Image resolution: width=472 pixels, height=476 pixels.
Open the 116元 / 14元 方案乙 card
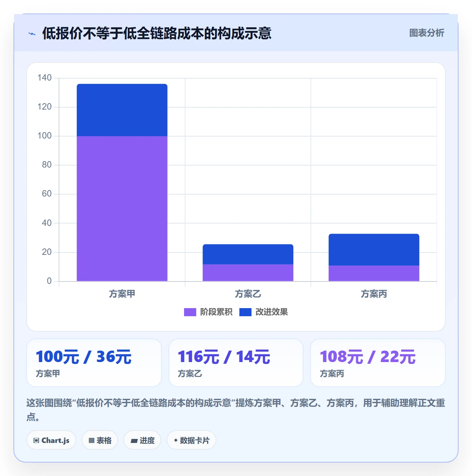(236, 363)
